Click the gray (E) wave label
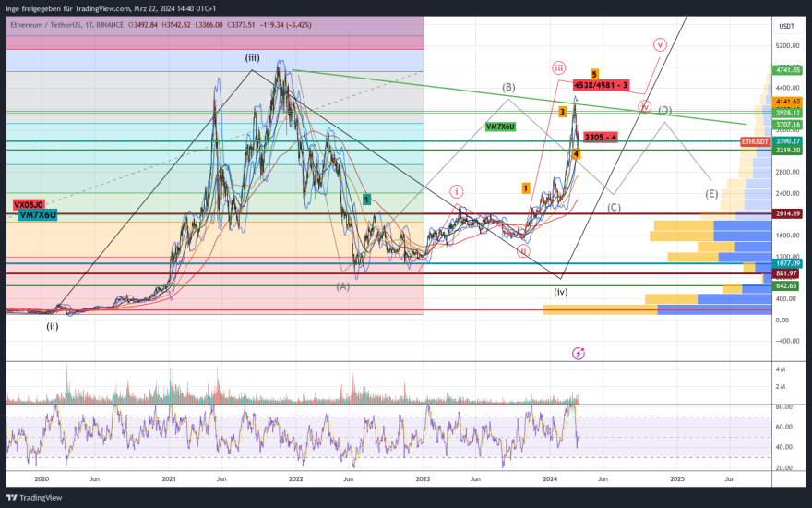812x508 pixels. (x=711, y=194)
